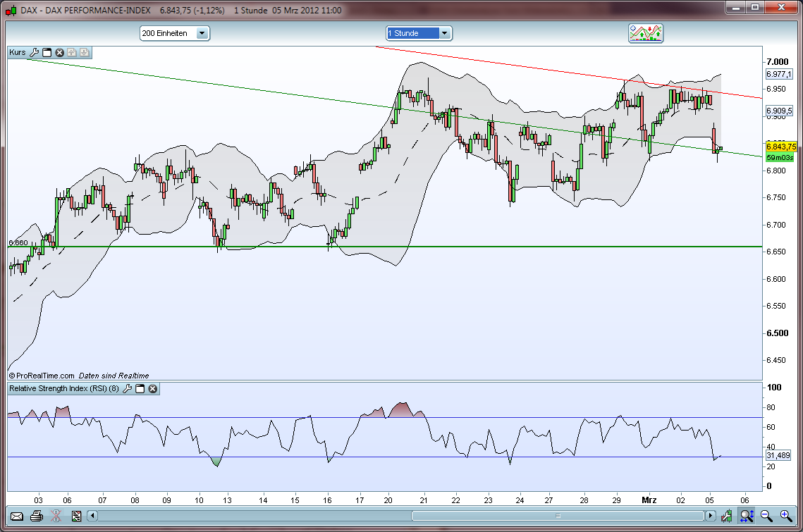Close the Relative Strength Index panel
Image resolution: width=803 pixels, height=532 pixels.
pos(152,388)
